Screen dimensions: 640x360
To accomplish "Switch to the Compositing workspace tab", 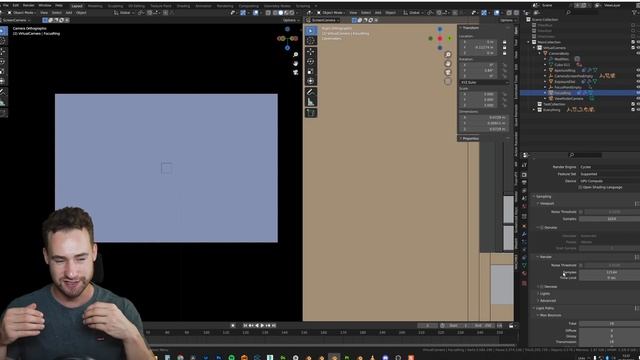I will coord(249,6).
